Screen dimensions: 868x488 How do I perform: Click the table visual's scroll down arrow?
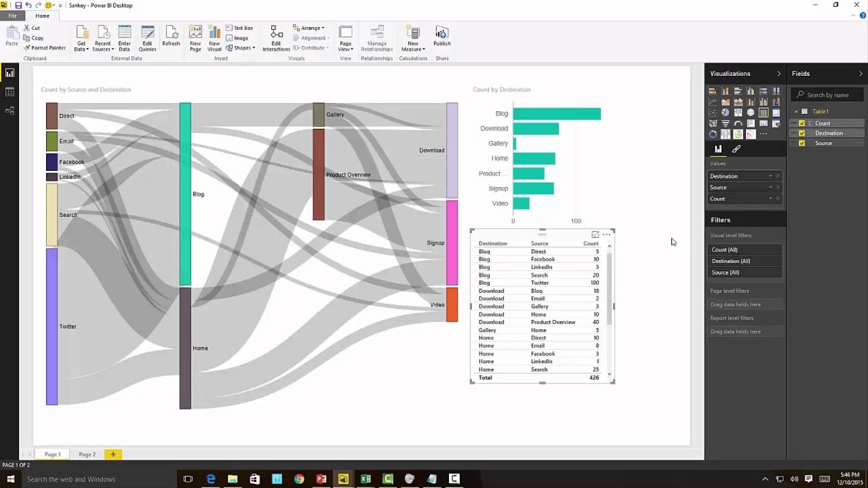[610, 374]
